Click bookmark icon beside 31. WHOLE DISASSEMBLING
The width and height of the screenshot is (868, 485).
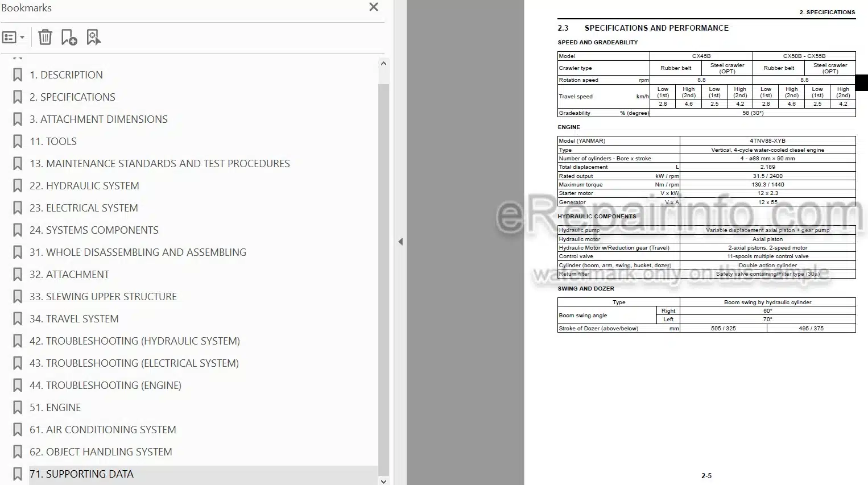[18, 252]
